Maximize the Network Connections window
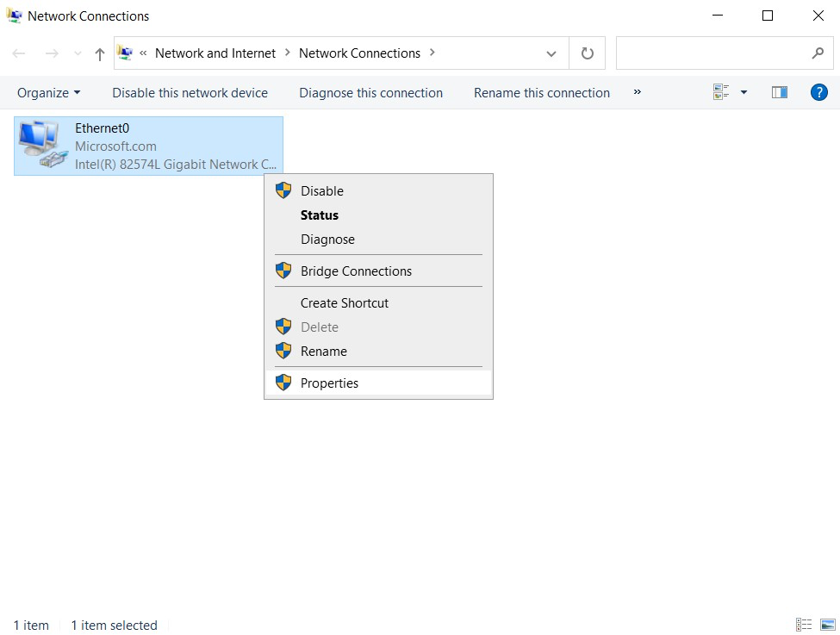 click(x=768, y=16)
